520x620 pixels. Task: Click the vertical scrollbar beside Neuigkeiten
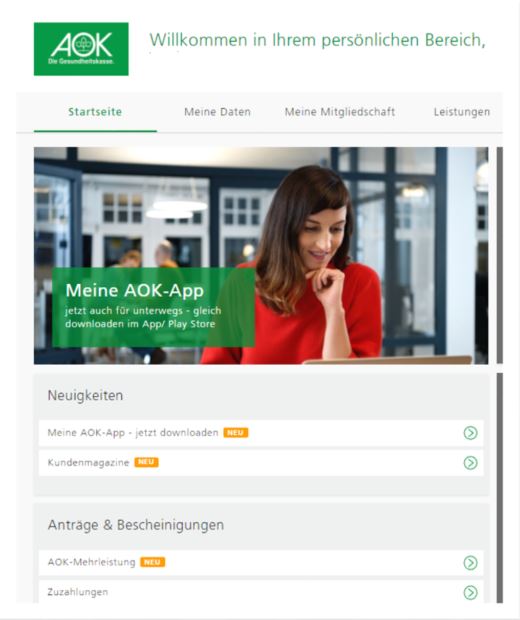(500, 488)
